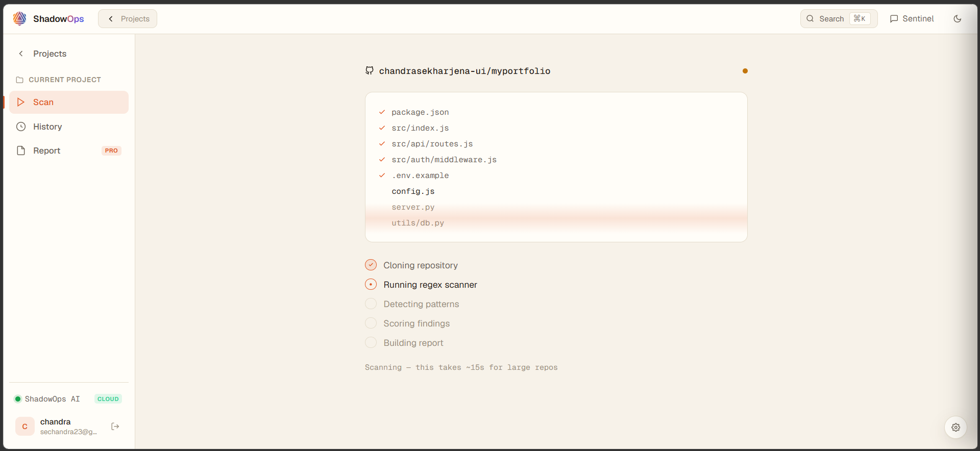The image size is (980, 451).
Task: Click the green ShadowOps AI status dot
Action: tap(18, 399)
